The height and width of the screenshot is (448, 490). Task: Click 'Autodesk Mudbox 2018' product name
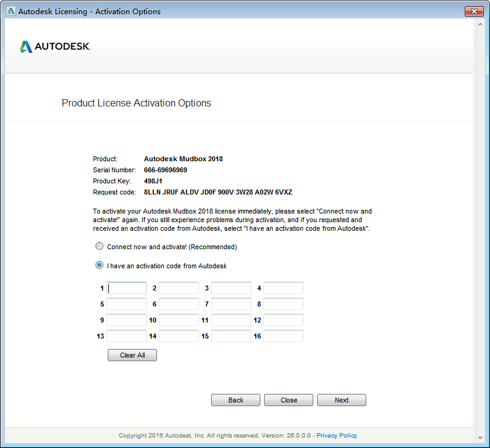(x=183, y=159)
